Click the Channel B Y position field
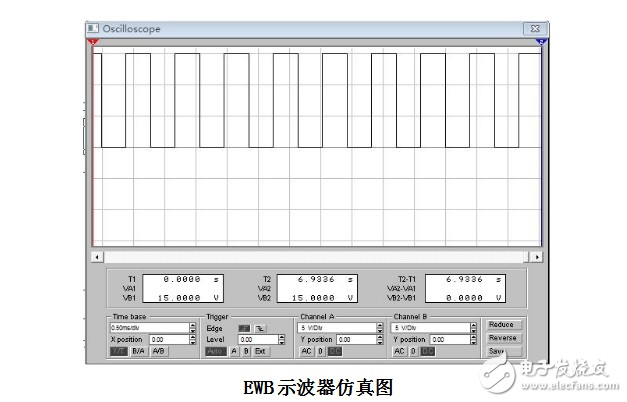The height and width of the screenshot is (402, 627). [450, 340]
